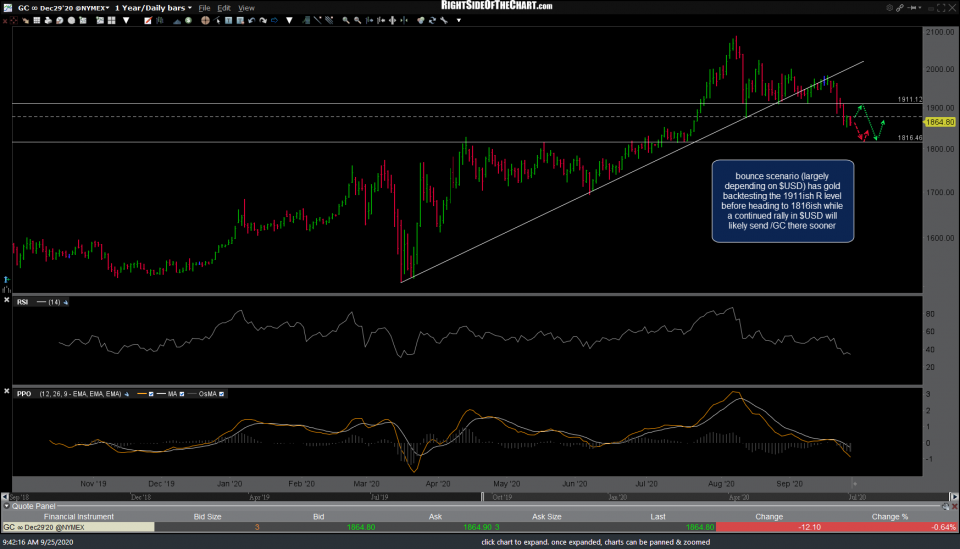960x549 pixels.
Task: Open first white down-arrow toolbar dropdown
Action: click(x=126, y=20)
